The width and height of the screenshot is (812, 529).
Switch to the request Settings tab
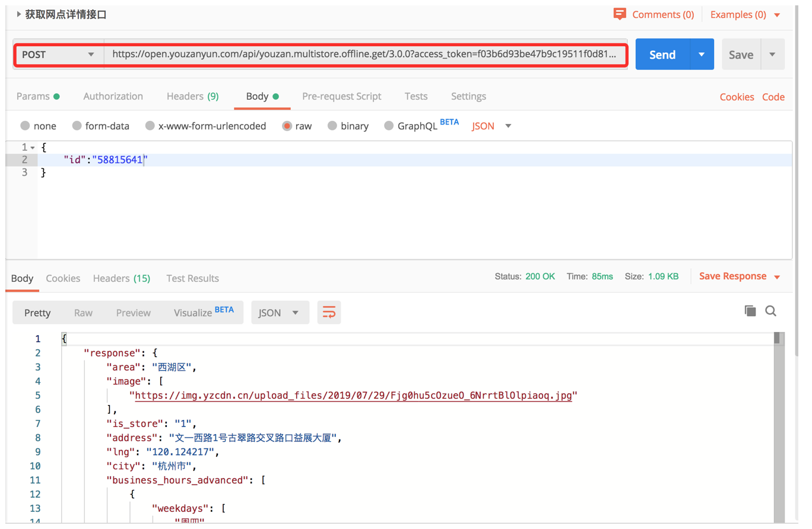point(468,96)
